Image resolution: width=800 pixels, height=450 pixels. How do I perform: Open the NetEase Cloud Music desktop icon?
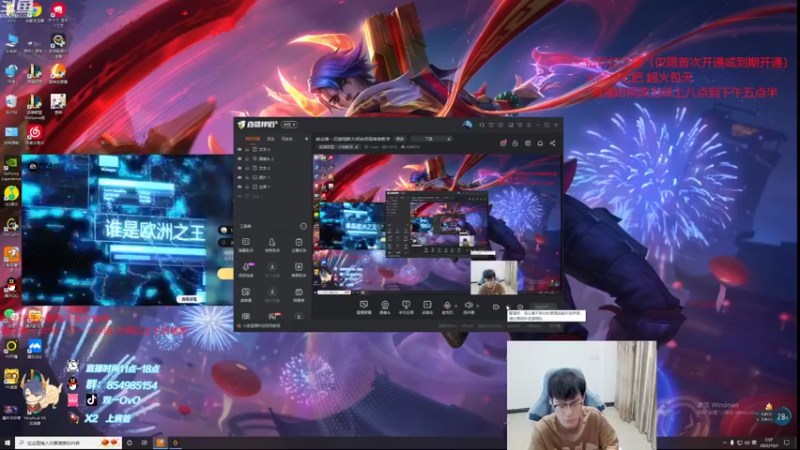tap(35, 135)
